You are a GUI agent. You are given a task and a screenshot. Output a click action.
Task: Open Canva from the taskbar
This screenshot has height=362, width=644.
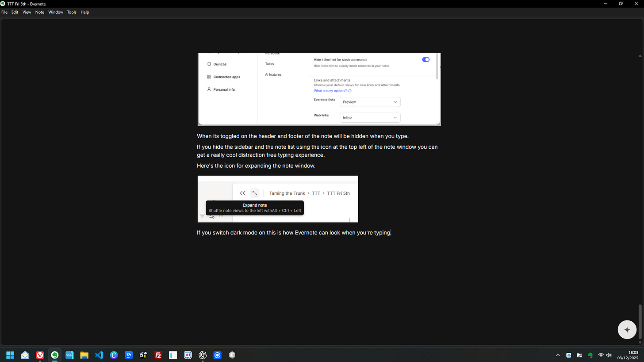114,355
